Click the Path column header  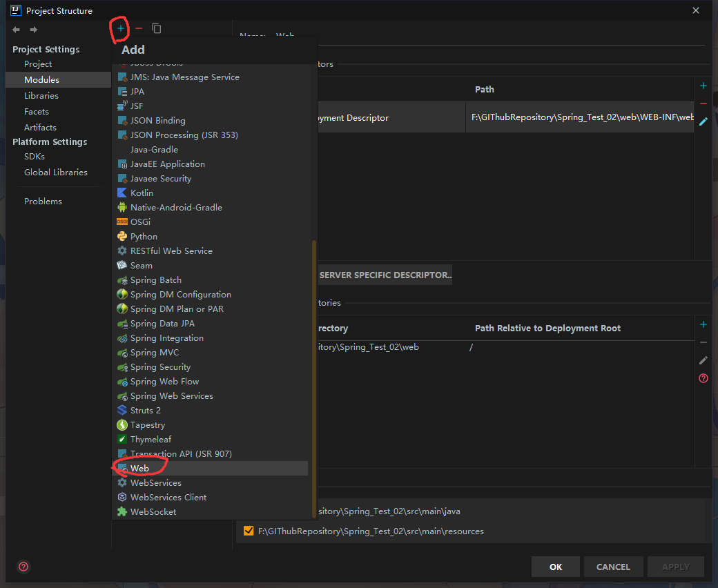pyautogui.click(x=484, y=89)
